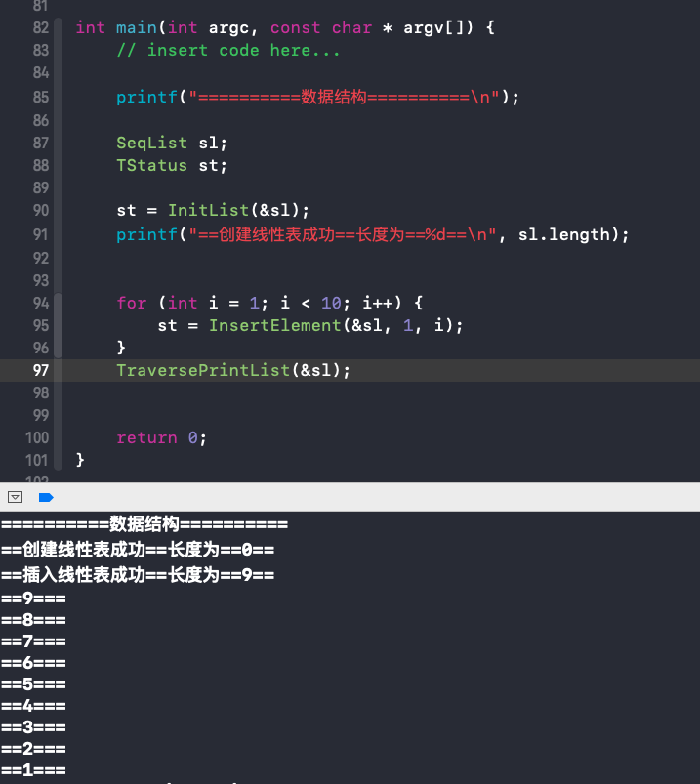Toggle the debug console hide button
This screenshot has width=700, height=784.
pos(15,497)
